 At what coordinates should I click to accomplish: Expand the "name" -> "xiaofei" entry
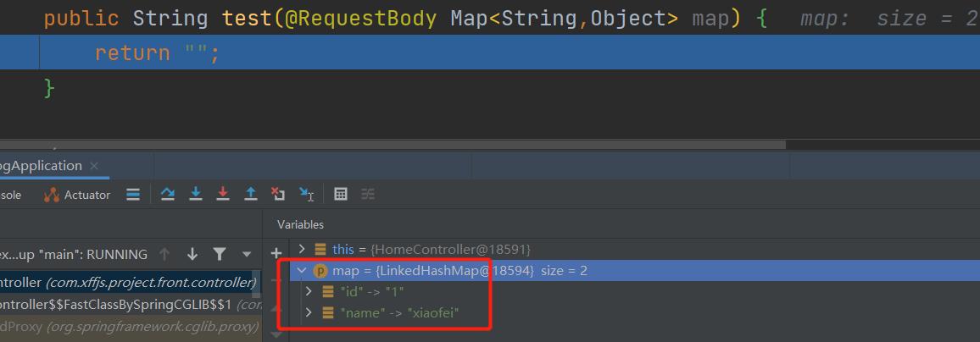pyautogui.click(x=309, y=313)
